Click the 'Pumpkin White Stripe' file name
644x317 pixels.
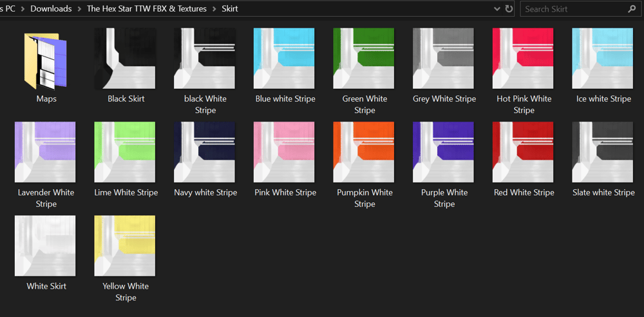365,199
